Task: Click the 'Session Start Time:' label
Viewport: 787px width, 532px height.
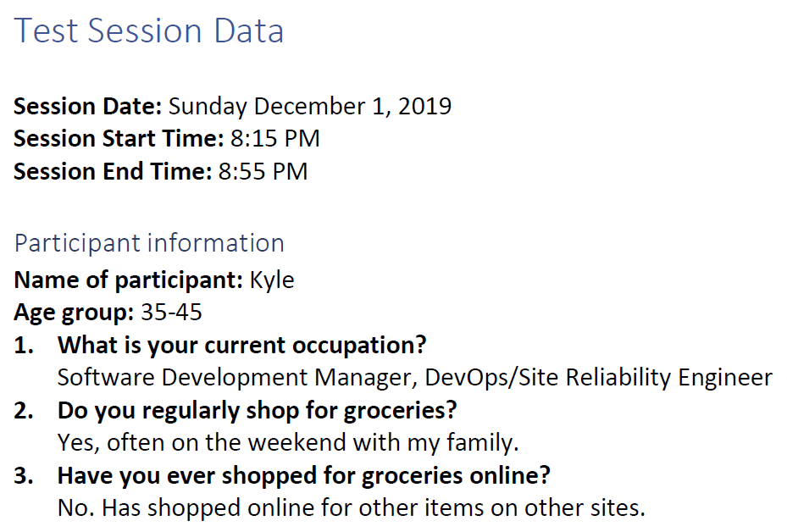Action: [x=119, y=139]
